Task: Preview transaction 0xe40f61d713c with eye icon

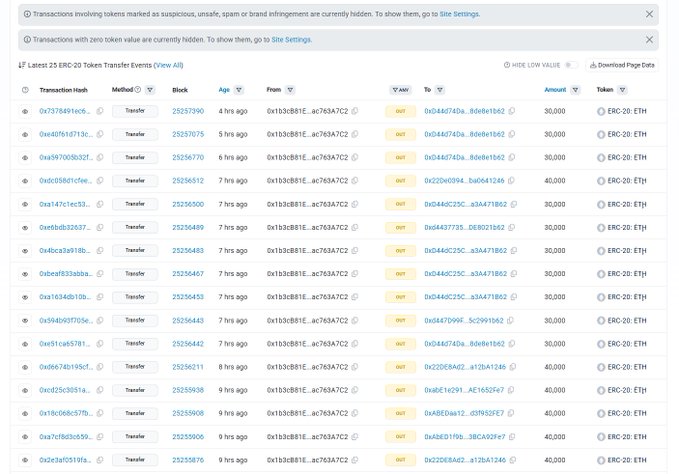Action: tap(25, 135)
